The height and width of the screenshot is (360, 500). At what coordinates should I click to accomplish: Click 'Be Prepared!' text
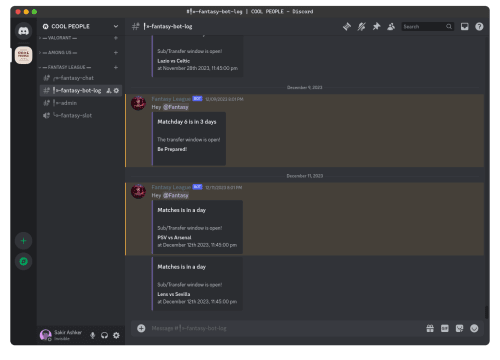[172, 149]
